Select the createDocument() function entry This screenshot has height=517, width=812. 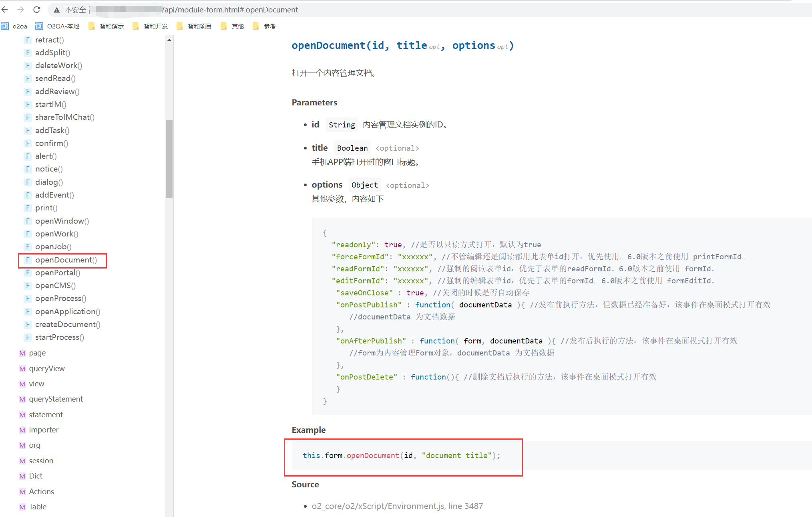click(x=68, y=325)
